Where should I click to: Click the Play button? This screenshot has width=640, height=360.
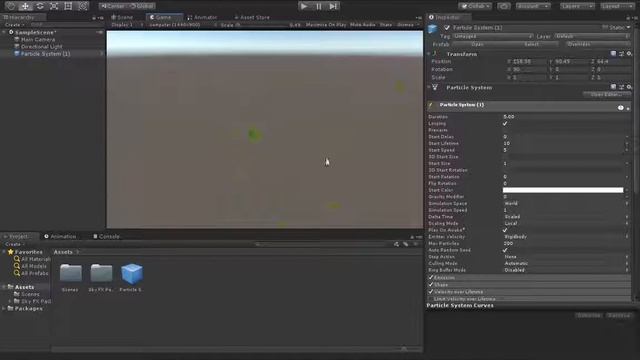click(304, 6)
